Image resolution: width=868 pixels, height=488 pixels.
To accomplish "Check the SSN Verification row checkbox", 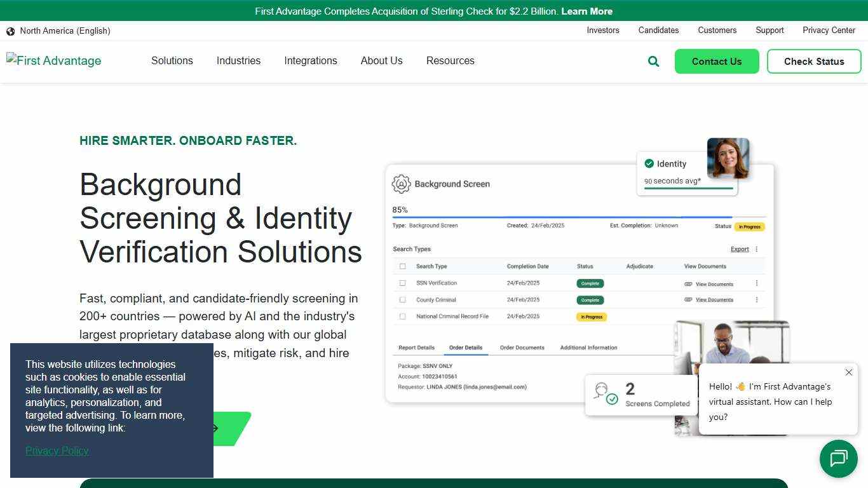I will 402,283.
